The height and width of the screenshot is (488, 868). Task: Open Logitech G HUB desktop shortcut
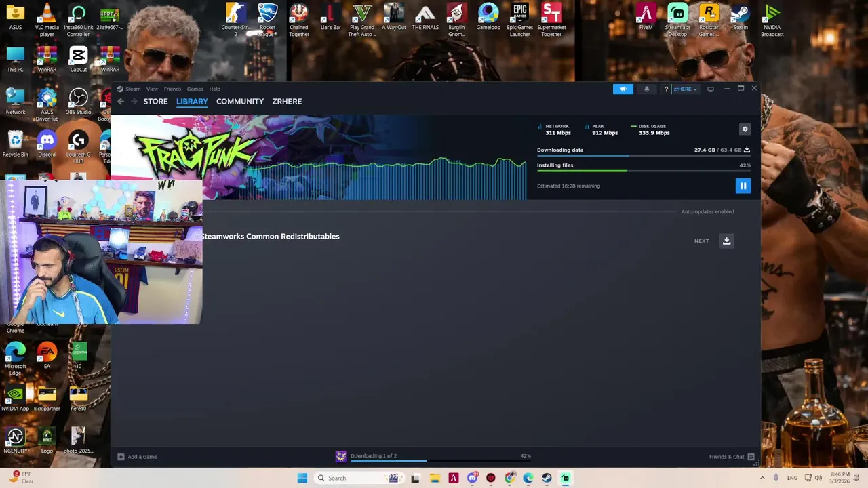click(x=78, y=147)
